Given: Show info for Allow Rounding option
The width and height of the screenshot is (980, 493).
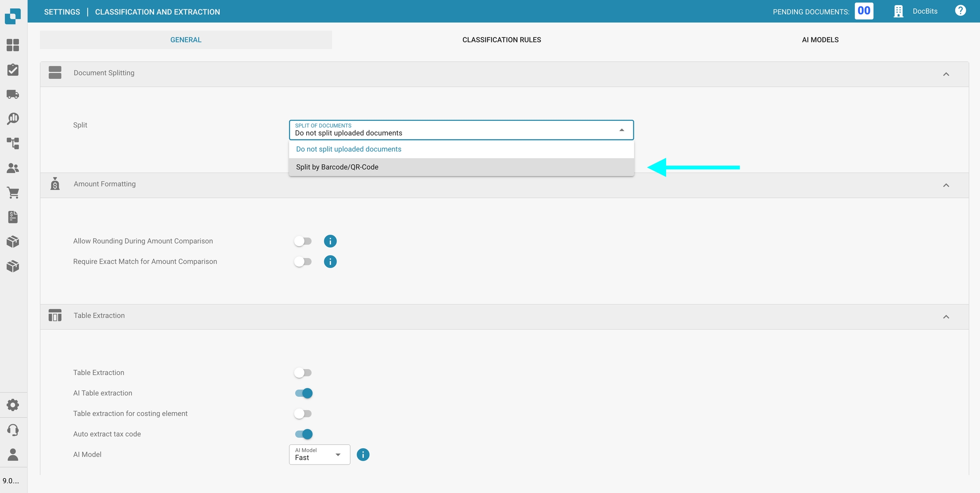Looking at the screenshot, I should [330, 241].
